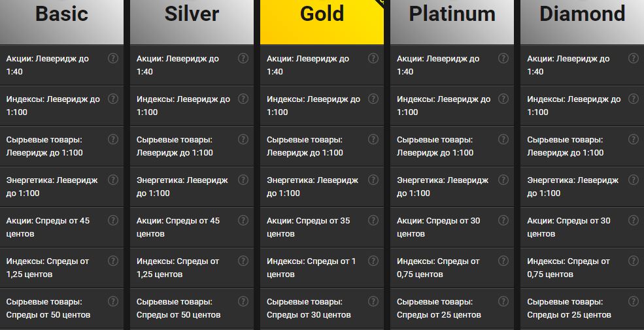Click help icon for Diamond Индексы leverage row

634,99
